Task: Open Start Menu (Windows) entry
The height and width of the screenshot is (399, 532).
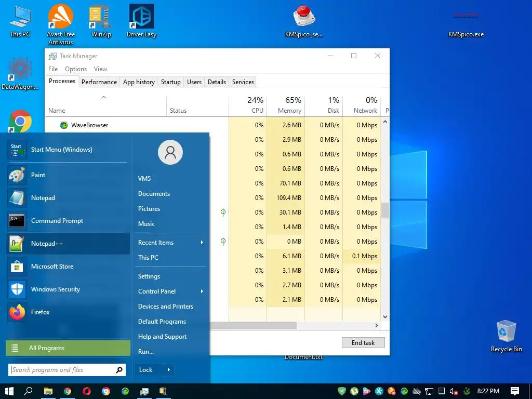Action: 68,150
